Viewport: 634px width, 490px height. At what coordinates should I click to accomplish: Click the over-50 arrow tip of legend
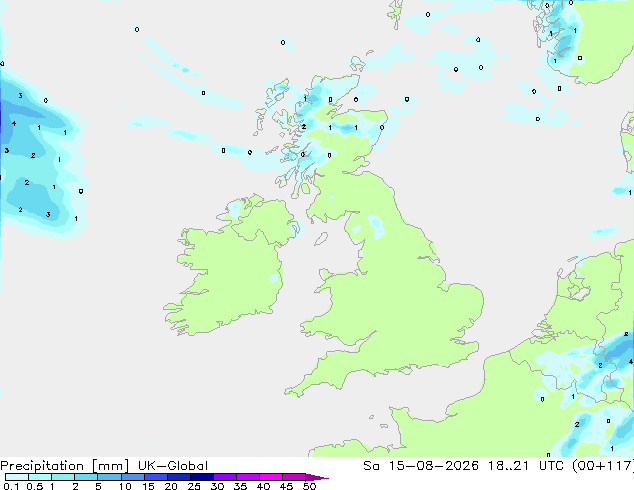[x=317, y=477]
